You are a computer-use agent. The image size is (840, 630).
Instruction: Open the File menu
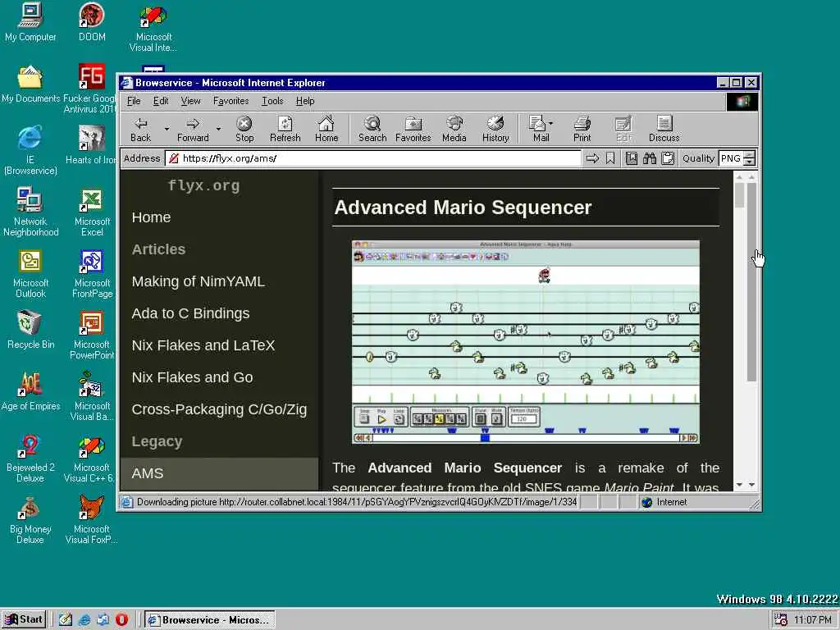click(134, 101)
